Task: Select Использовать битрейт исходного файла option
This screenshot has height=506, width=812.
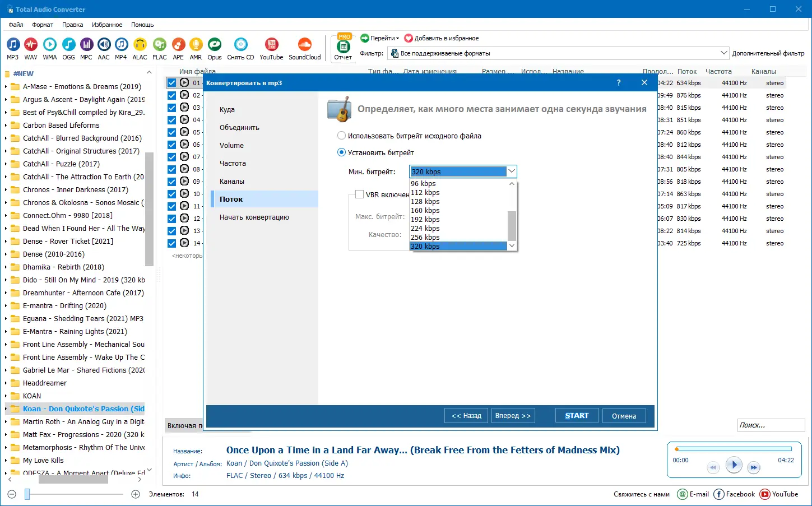Action: (x=409, y=136)
